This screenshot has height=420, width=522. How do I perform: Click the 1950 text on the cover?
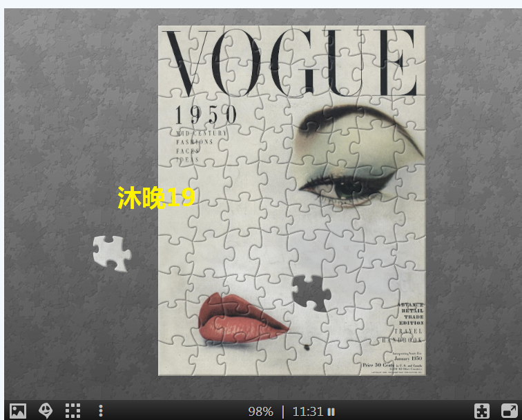205,115
